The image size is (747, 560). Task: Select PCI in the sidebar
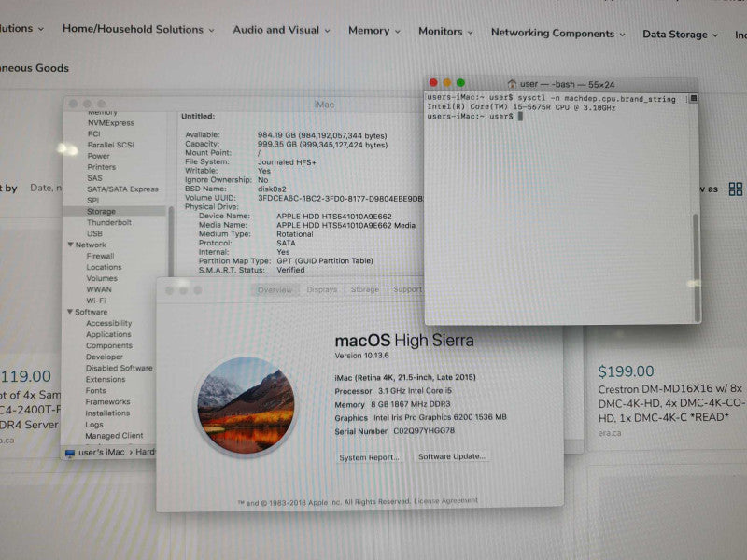[x=94, y=133]
